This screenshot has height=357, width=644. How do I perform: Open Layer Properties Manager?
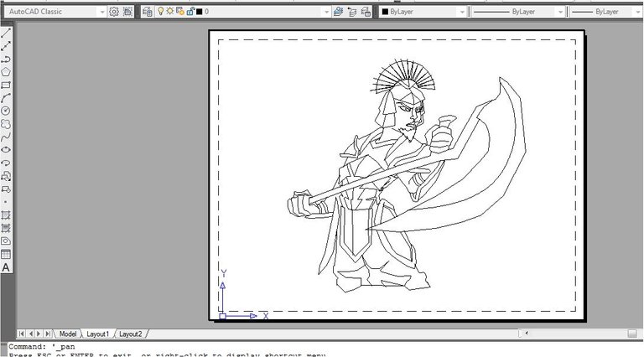(x=147, y=12)
